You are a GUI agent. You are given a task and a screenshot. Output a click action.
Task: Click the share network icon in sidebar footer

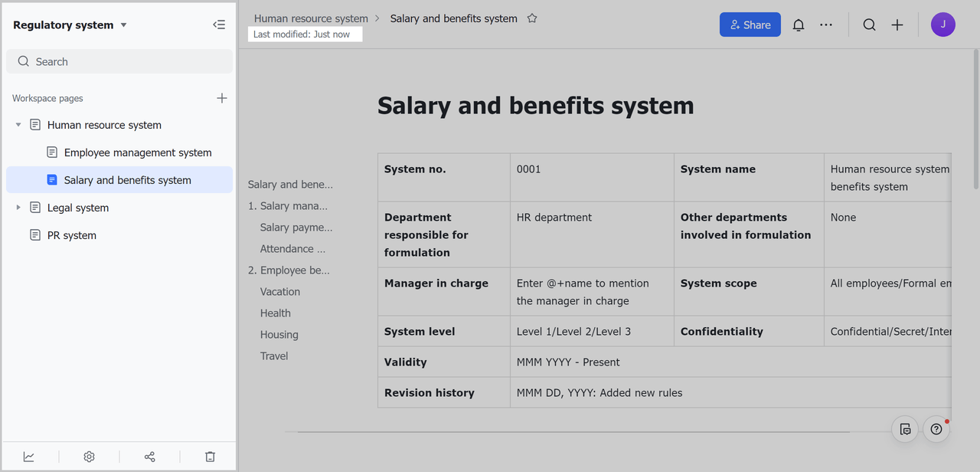pos(149,457)
